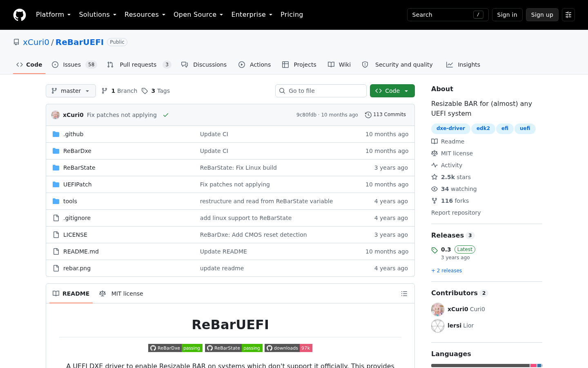
Task: Open the master branch dropdown
Action: (71, 91)
